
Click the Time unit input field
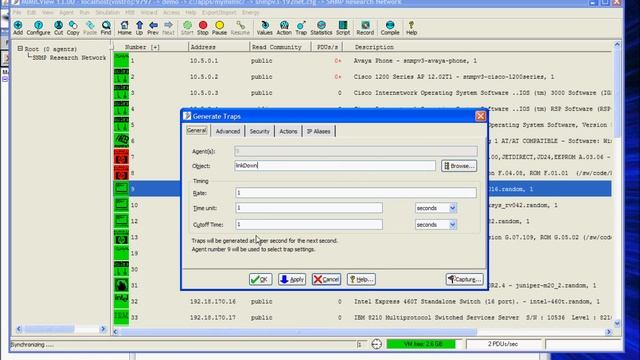coord(309,208)
